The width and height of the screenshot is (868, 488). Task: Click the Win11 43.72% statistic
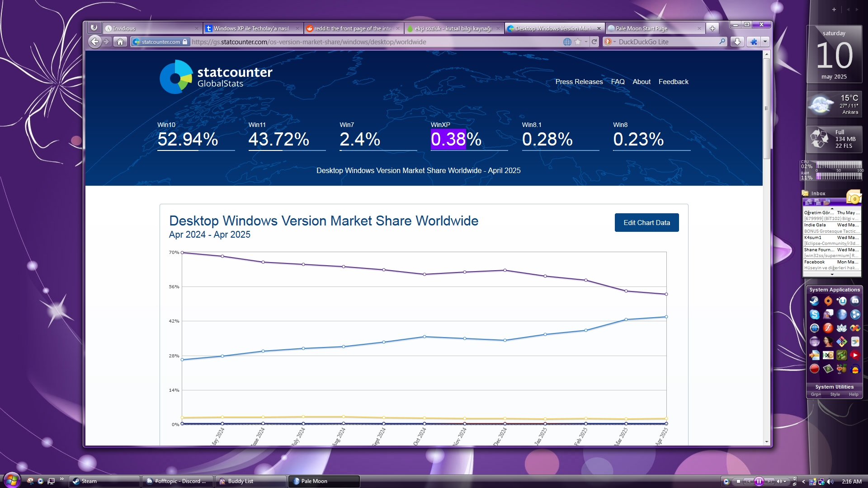coord(287,136)
